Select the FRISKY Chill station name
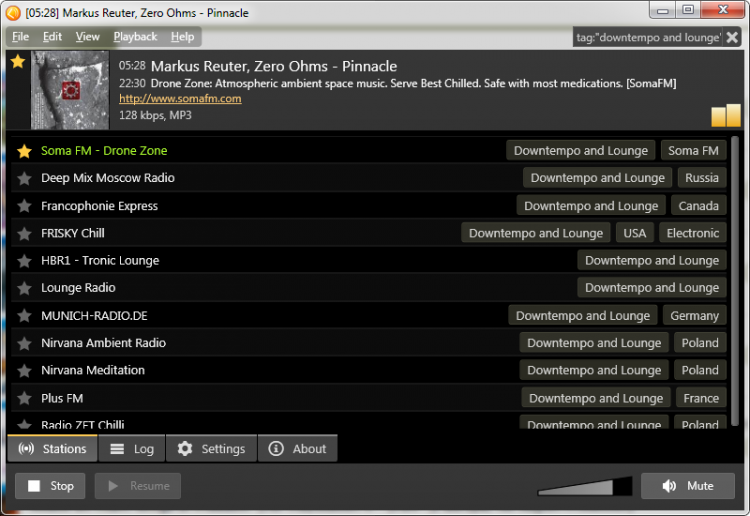This screenshot has width=750, height=516. coord(73,233)
